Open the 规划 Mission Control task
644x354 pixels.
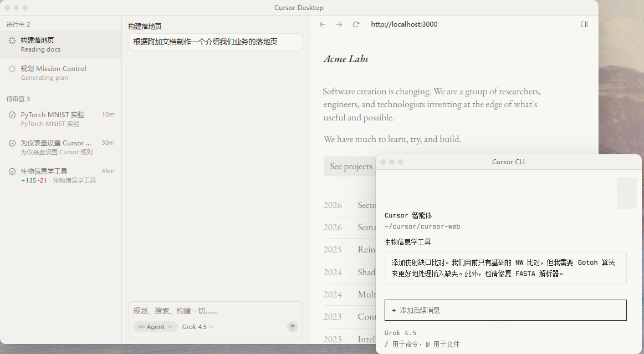point(61,73)
